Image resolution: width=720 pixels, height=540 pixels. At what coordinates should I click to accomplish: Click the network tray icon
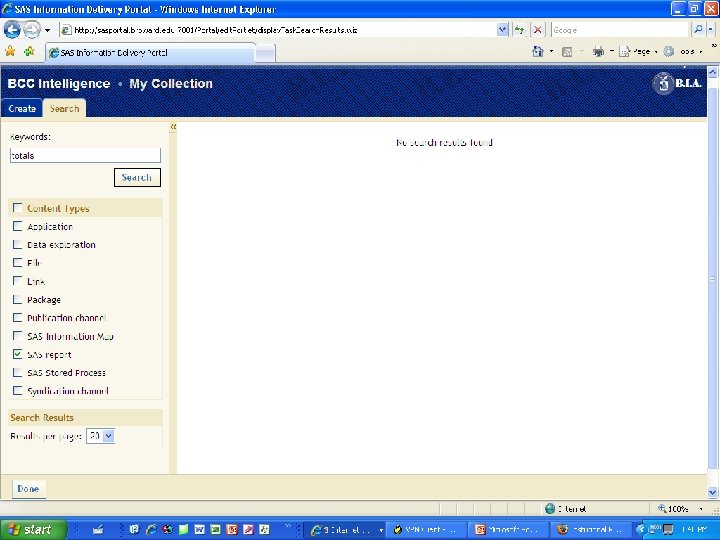[x=653, y=530]
